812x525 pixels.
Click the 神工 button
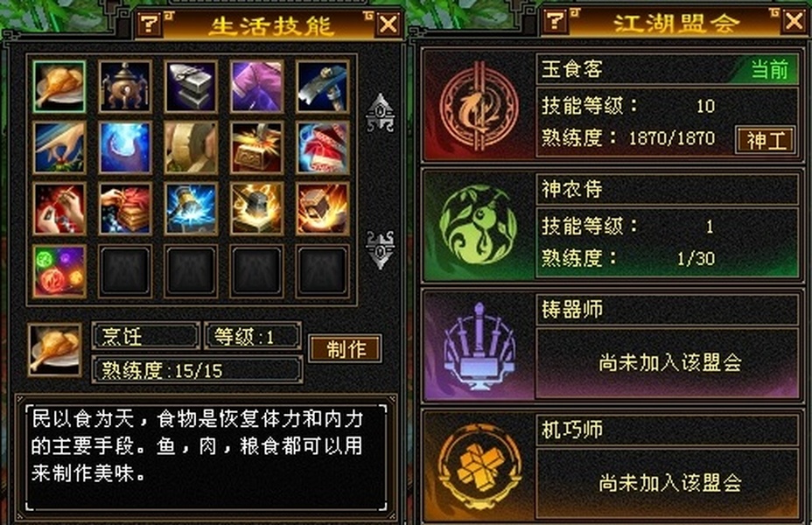point(766,140)
